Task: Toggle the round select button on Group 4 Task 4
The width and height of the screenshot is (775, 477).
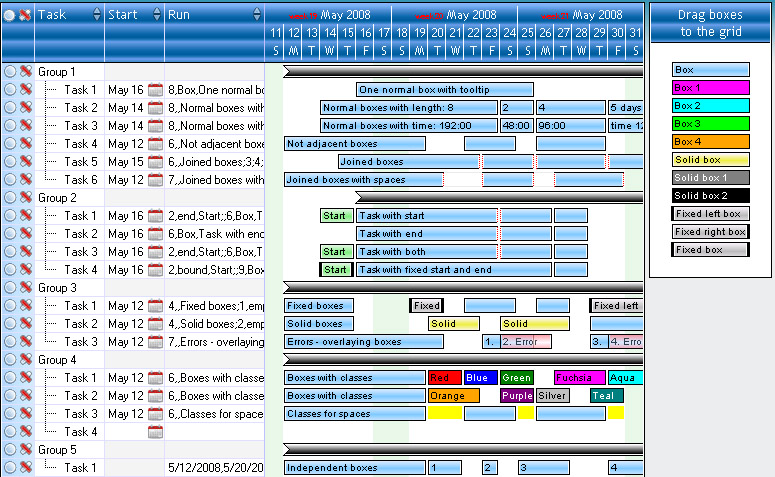Action: pyautogui.click(x=10, y=432)
